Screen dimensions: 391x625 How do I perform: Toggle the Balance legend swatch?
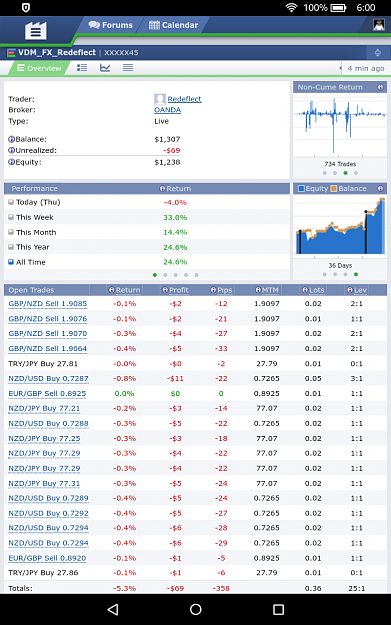[x=334, y=189]
